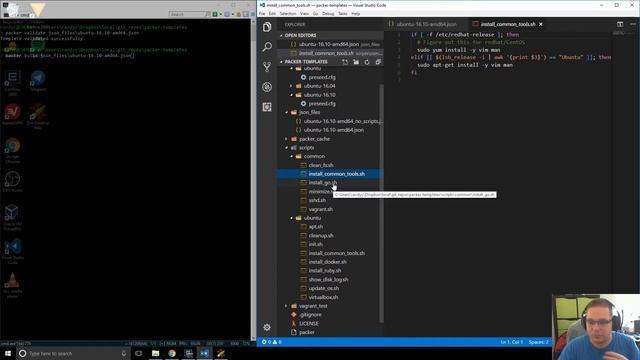Open the Debug view in the activity bar
This screenshot has height=360, width=640.
(x=267, y=87)
